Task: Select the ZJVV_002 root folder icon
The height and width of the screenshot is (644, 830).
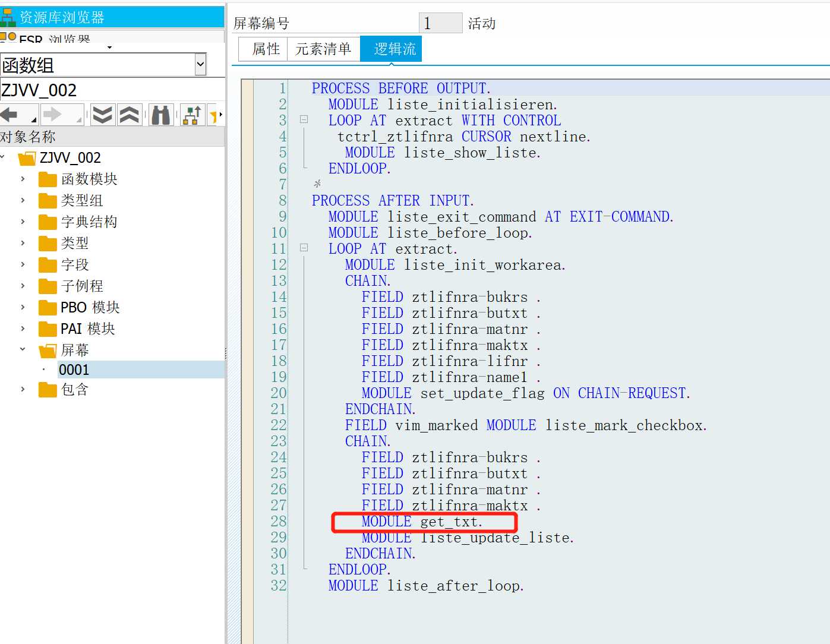Action: pos(27,158)
